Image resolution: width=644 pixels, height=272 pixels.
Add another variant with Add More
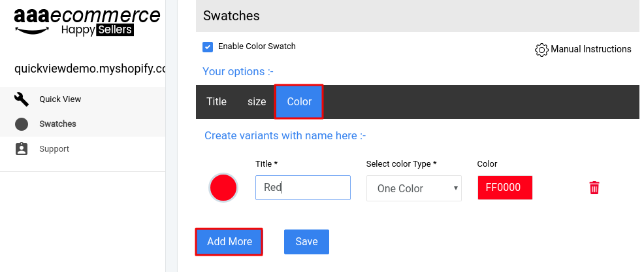[x=229, y=241]
